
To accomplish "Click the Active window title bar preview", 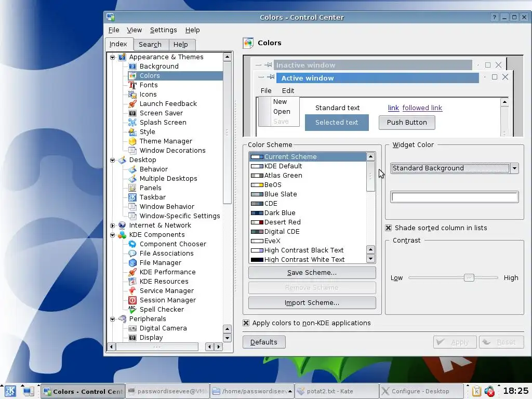I will (377, 78).
